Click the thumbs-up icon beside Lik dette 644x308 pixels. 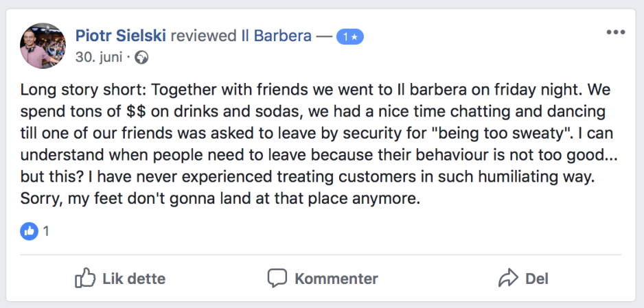(84, 279)
